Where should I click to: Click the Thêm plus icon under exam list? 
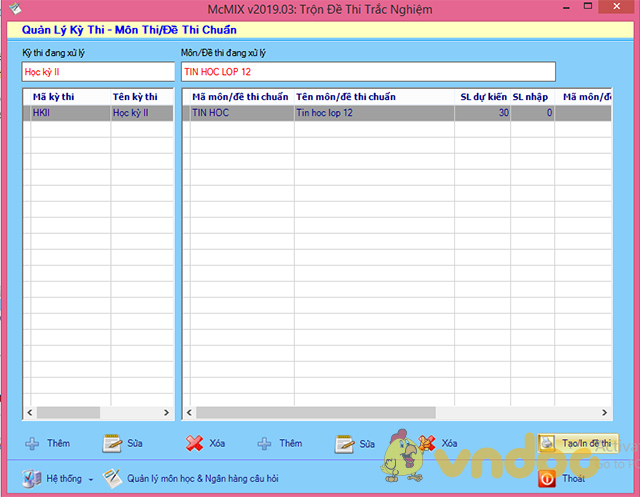(33, 443)
